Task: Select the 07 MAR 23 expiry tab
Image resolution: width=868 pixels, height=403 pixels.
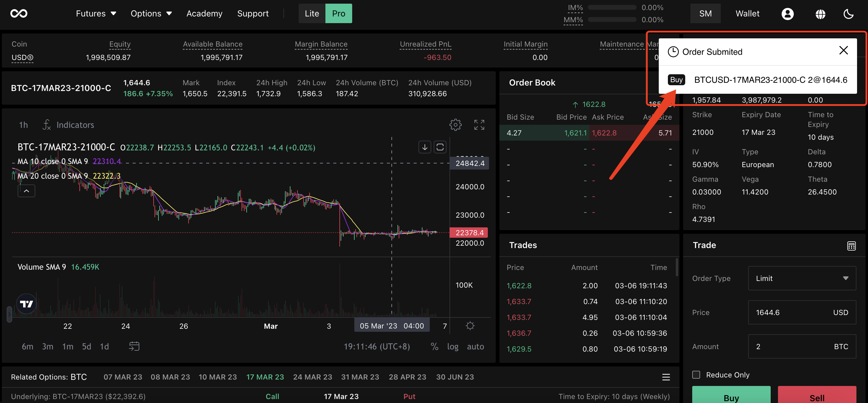Action: point(123,377)
